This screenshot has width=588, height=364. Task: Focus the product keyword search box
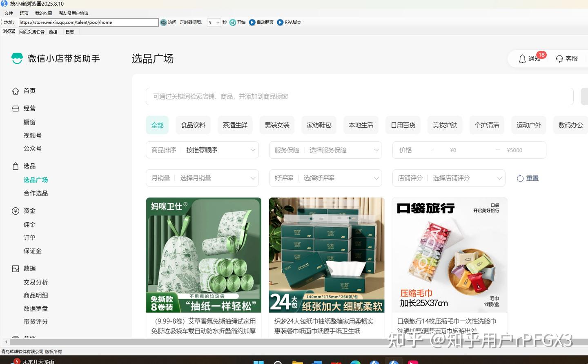pos(360,96)
